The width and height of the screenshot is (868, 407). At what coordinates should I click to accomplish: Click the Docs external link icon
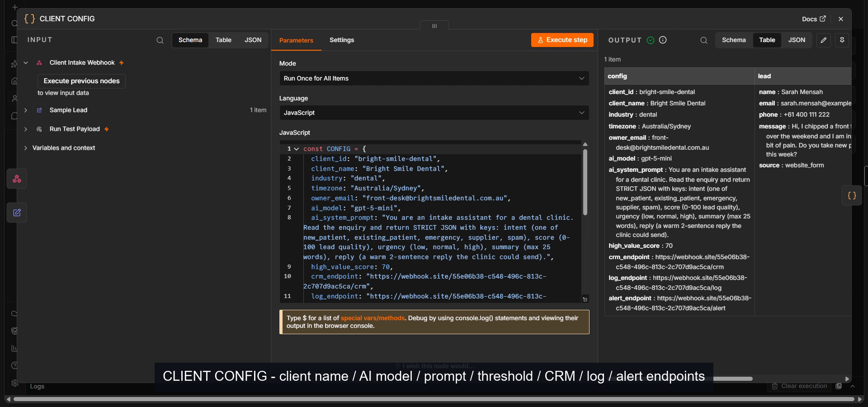pyautogui.click(x=823, y=19)
